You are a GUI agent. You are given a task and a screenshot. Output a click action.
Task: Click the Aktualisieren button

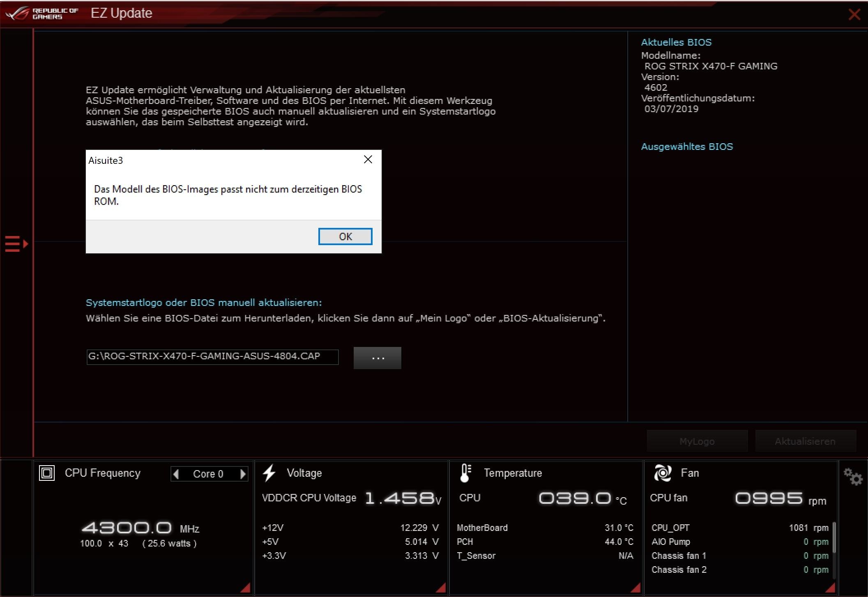pyautogui.click(x=805, y=441)
